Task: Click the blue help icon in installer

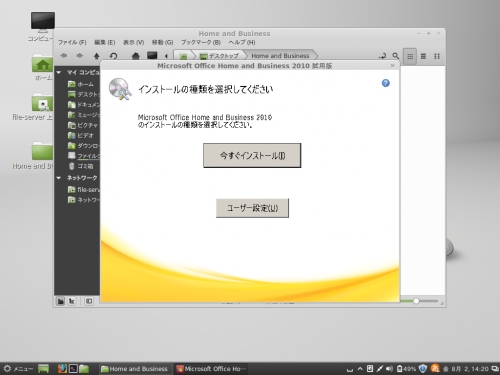Action: (386, 83)
